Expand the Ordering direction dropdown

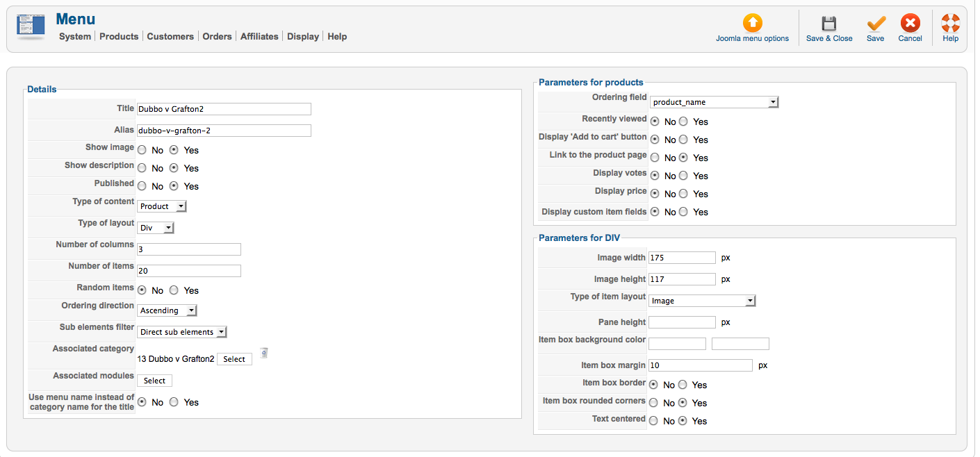pyautogui.click(x=168, y=310)
